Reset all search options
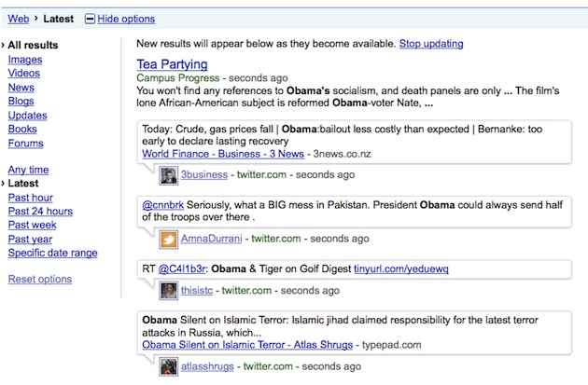Image resolution: width=588 pixels, height=385 pixels. tap(40, 279)
